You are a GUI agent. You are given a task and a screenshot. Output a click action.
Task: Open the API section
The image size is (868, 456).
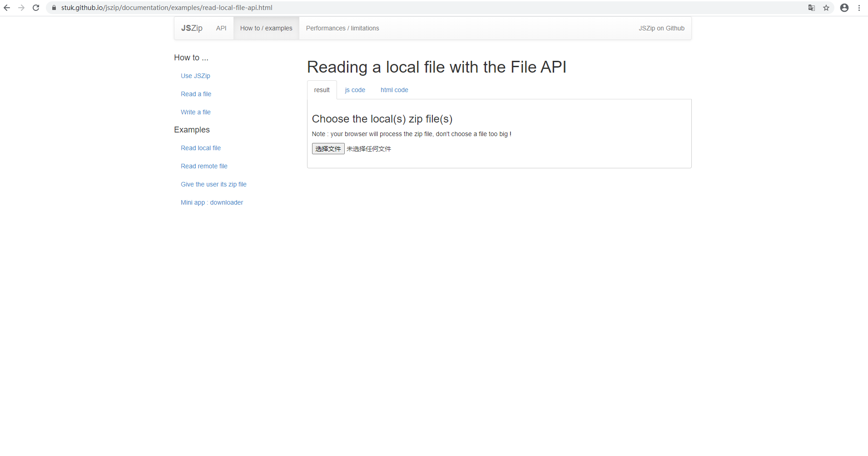[x=221, y=28]
